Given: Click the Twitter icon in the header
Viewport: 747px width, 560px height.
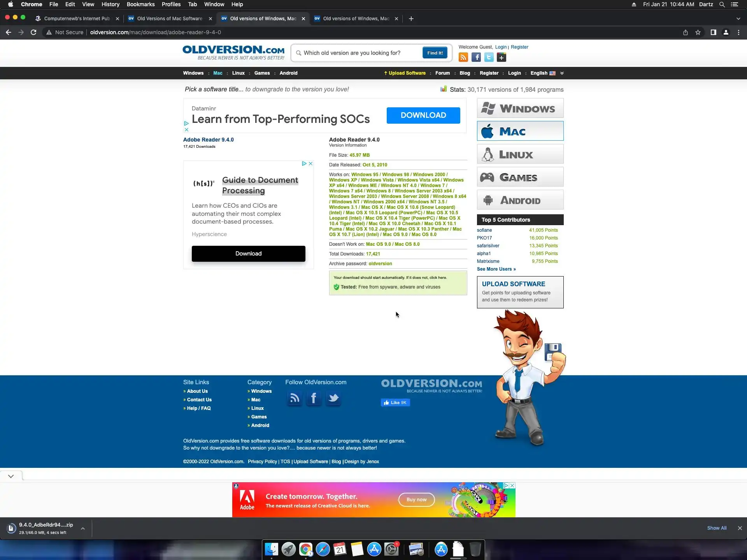Looking at the screenshot, I should point(489,58).
